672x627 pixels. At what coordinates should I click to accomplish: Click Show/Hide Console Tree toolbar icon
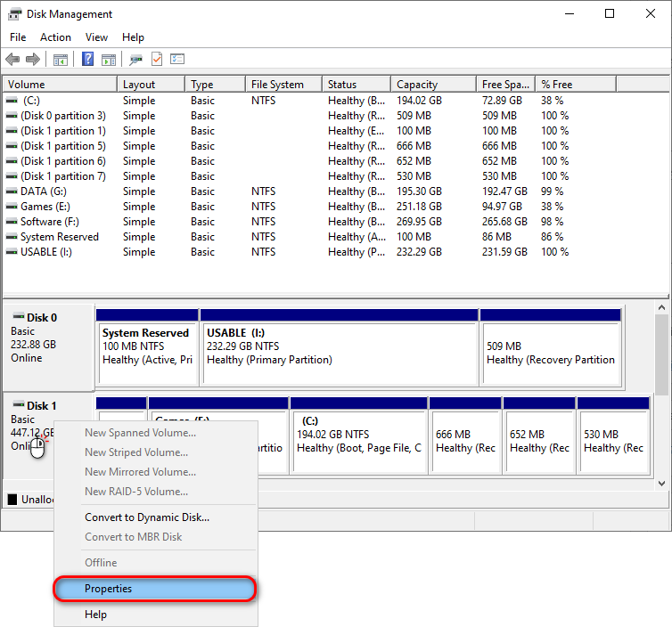(x=61, y=60)
